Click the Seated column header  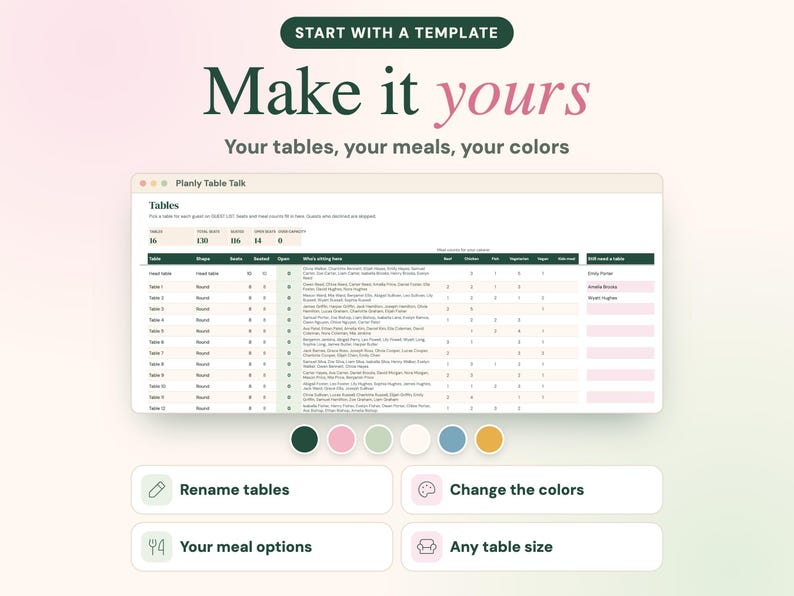pos(261,259)
